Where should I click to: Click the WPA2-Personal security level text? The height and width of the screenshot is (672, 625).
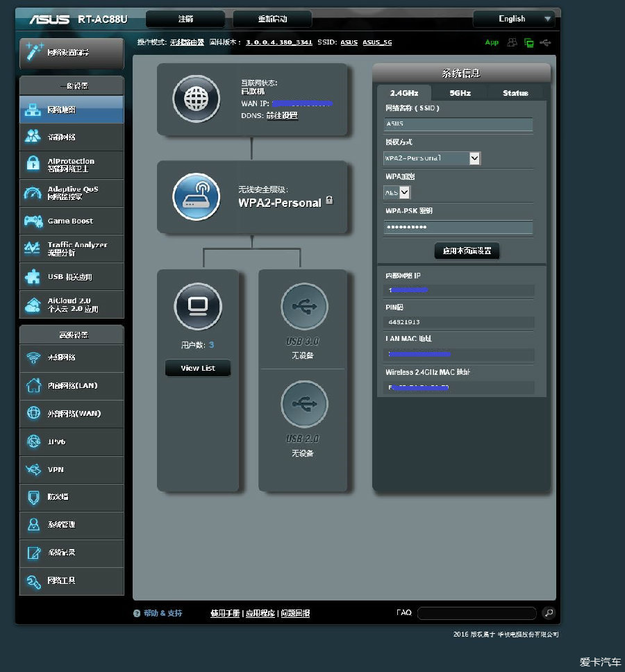tap(279, 203)
